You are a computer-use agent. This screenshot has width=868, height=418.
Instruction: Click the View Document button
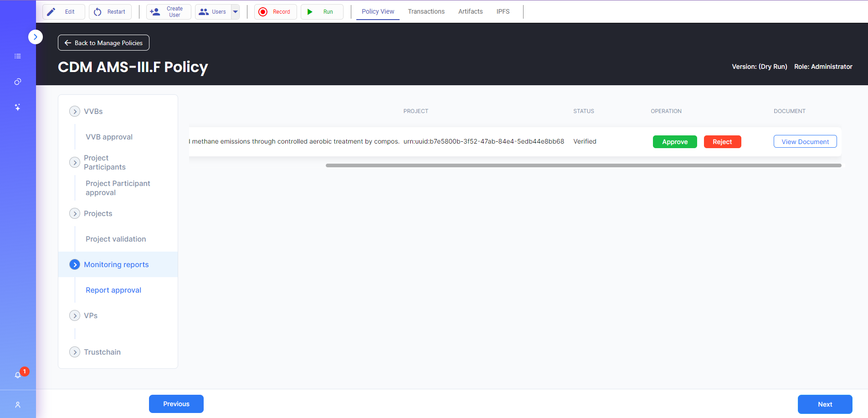click(805, 142)
